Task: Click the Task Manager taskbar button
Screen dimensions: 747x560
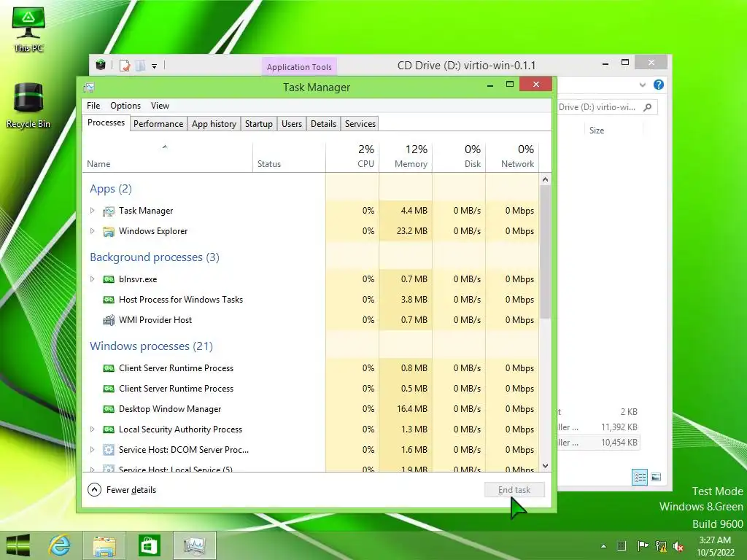Action: 194,545
